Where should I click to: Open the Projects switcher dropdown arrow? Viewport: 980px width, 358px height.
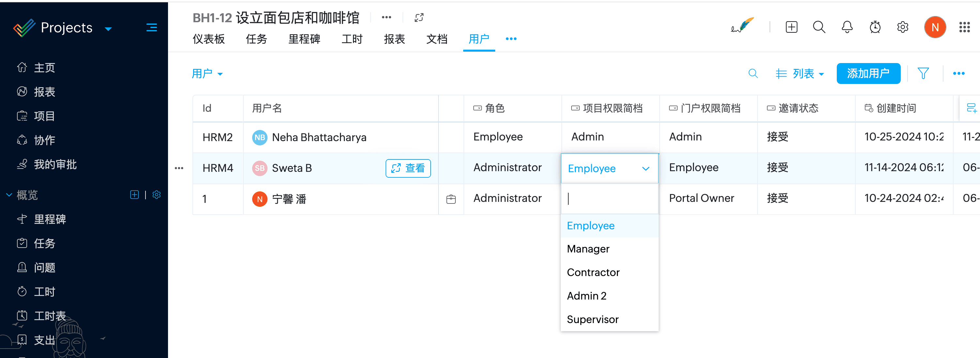point(108,29)
